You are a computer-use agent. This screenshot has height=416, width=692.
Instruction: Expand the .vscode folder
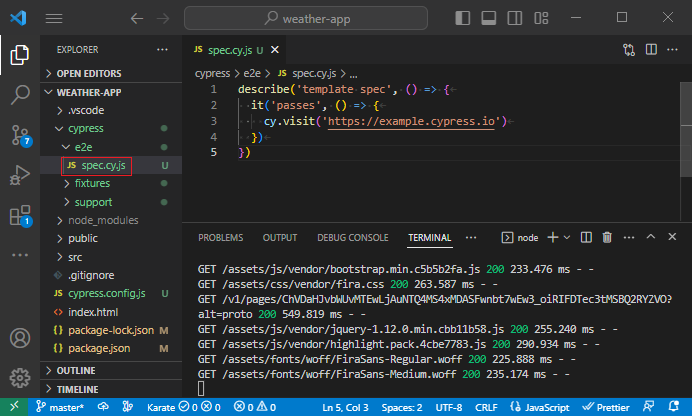click(x=111, y=110)
